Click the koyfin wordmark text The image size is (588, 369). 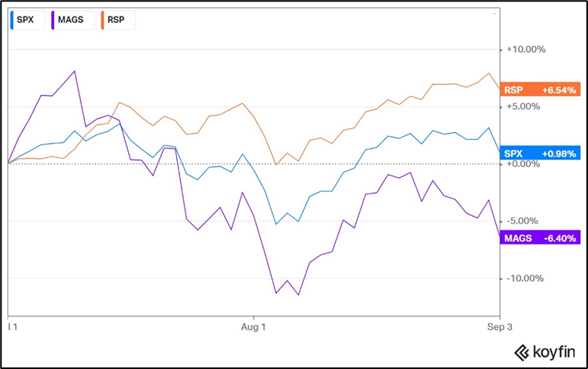tap(554, 352)
